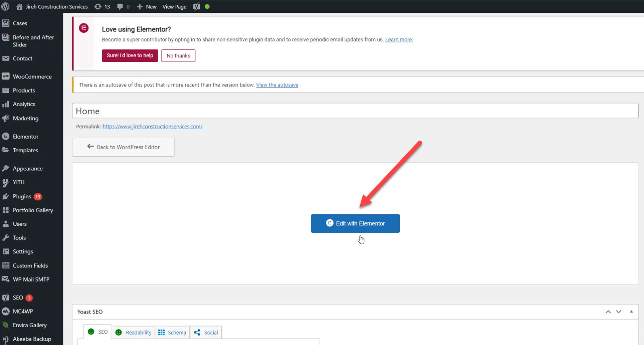Click the green status dot indicator
Screen dimensions: 644x345
tap(207, 6)
